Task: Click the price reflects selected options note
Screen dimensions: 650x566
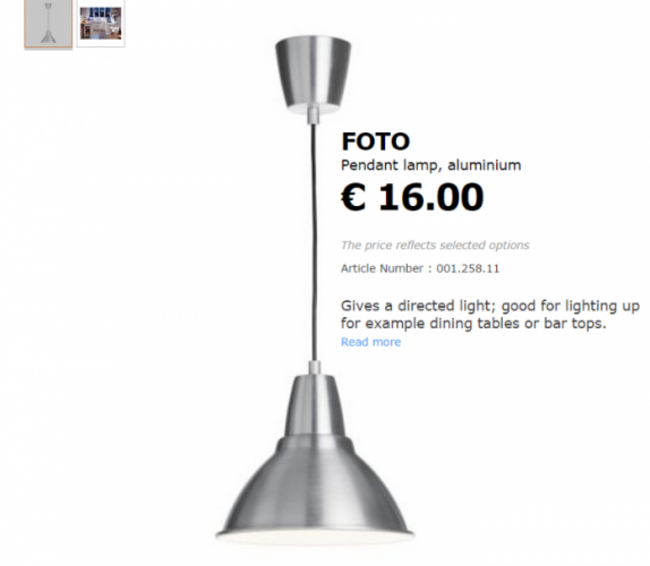Action: (435, 245)
